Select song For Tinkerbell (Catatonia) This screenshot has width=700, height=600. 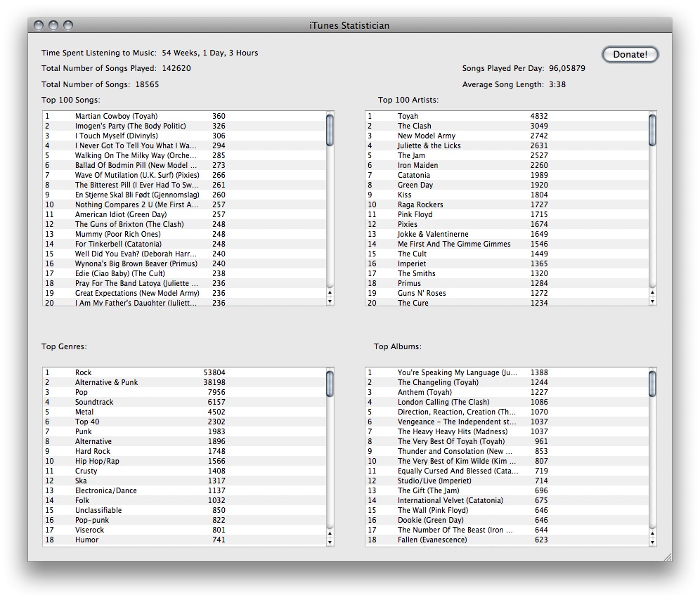184,244
